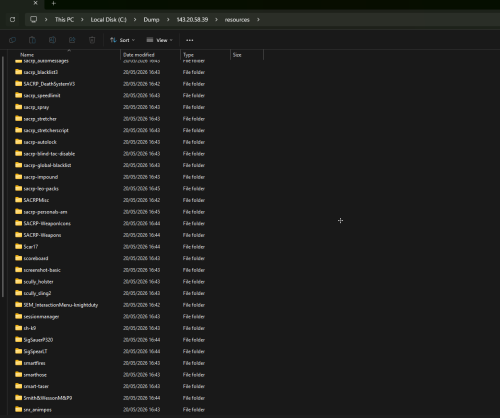Go to Local Disk (C:) in the breadcrumb
The image size is (500, 418).
pos(109,20)
